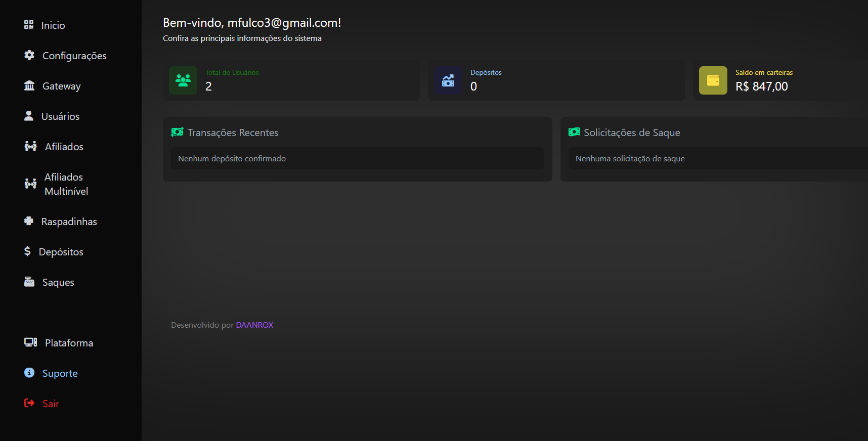Screen dimensions: 868x441
Task: Open the Suporte link
Action: (60, 373)
